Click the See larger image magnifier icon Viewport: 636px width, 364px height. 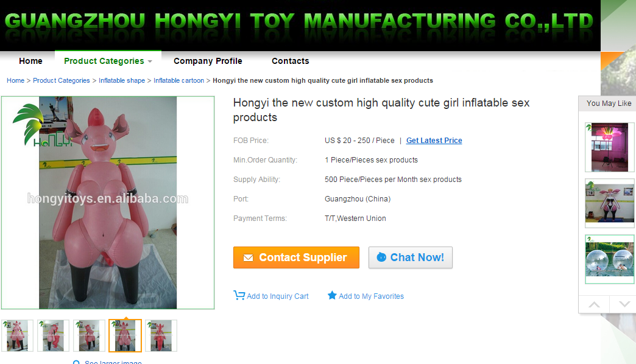click(x=76, y=362)
